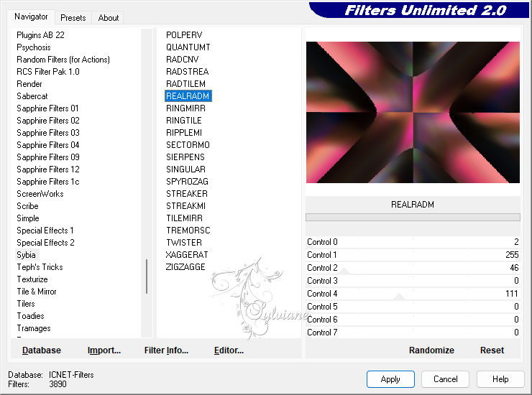Image resolution: width=532 pixels, height=395 pixels.
Task: Choose the POLPERV filter
Action: click(184, 35)
